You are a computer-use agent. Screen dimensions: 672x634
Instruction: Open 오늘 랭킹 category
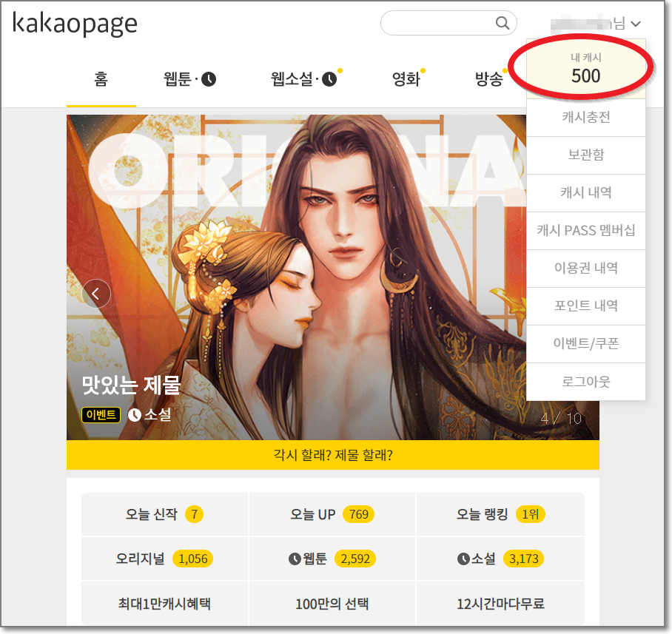click(500, 514)
